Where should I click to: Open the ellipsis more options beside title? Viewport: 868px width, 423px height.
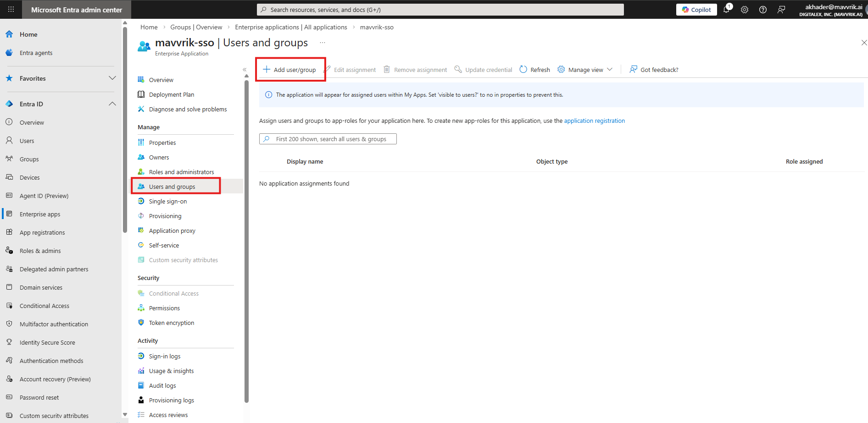tap(323, 43)
